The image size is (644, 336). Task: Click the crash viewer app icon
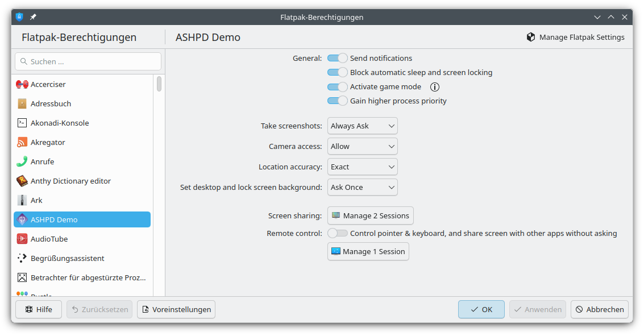pyautogui.click(x=22, y=277)
